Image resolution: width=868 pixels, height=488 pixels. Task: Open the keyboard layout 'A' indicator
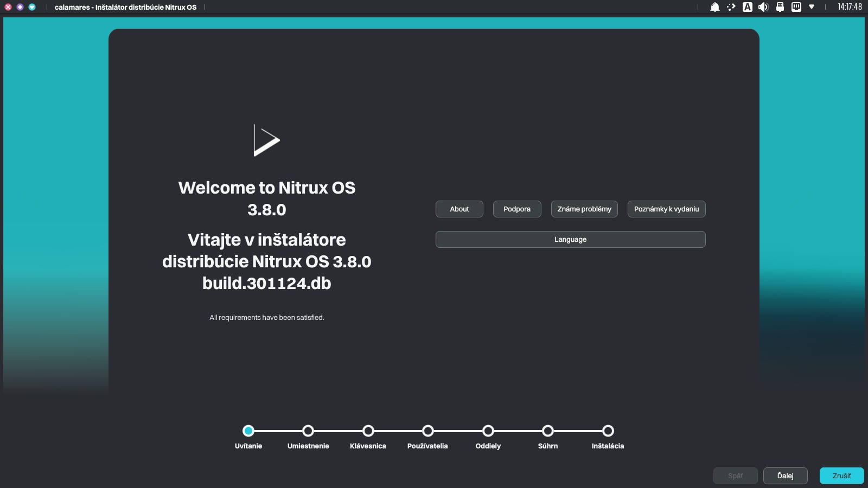748,7
